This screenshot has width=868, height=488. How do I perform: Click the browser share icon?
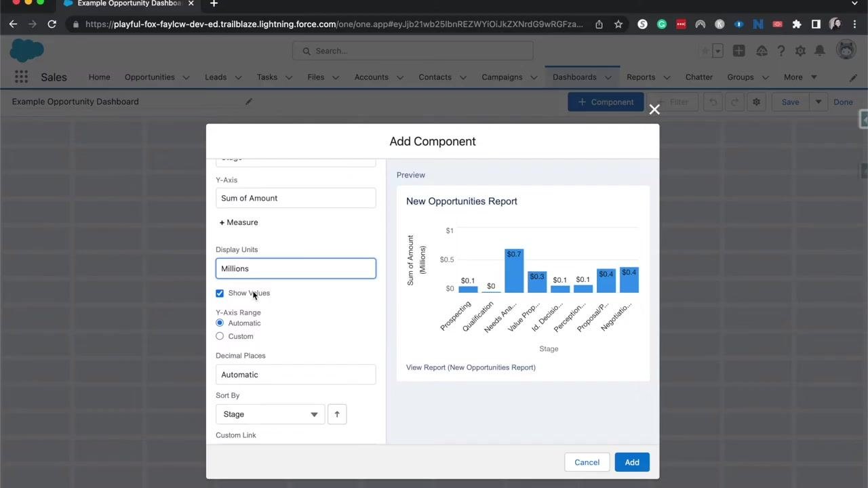click(x=599, y=24)
